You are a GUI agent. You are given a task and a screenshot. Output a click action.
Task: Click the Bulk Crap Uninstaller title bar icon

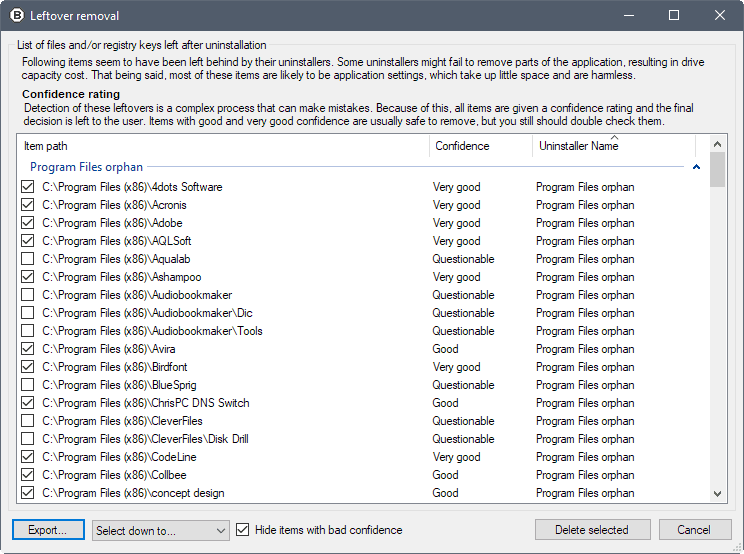tap(17, 16)
